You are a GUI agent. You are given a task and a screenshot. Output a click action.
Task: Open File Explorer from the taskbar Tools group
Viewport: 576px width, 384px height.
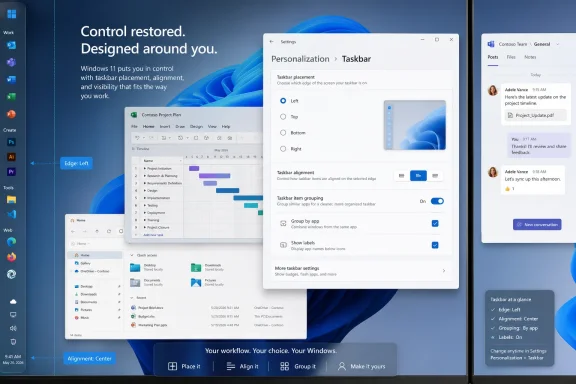(11, 200)
